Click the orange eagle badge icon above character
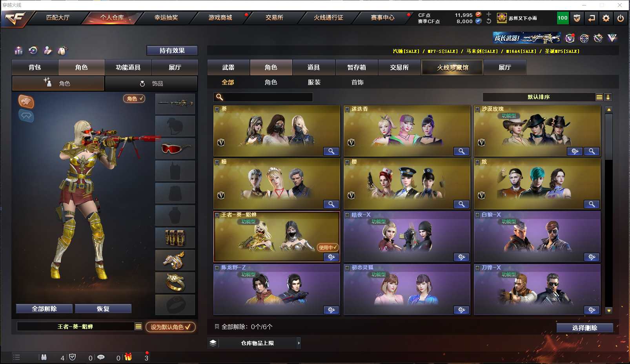Screen dimensions: 630x364 [26, 101]
